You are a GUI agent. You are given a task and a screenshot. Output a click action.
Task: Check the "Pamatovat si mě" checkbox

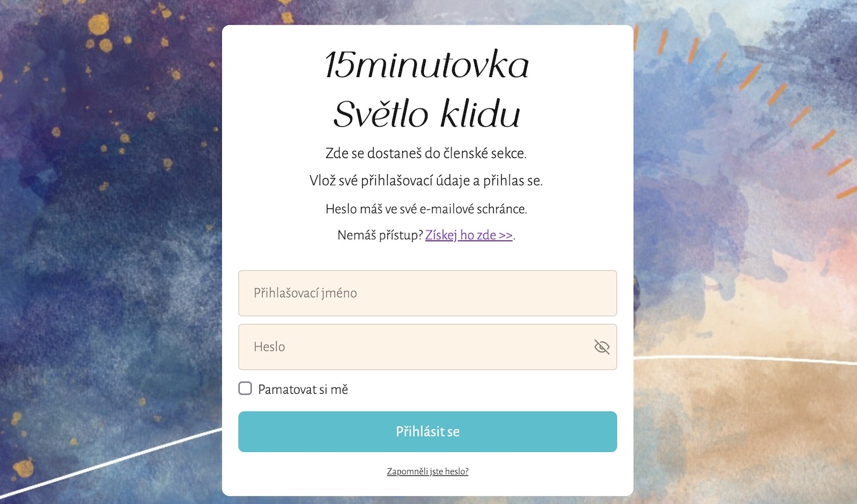(x=245, y=389)
